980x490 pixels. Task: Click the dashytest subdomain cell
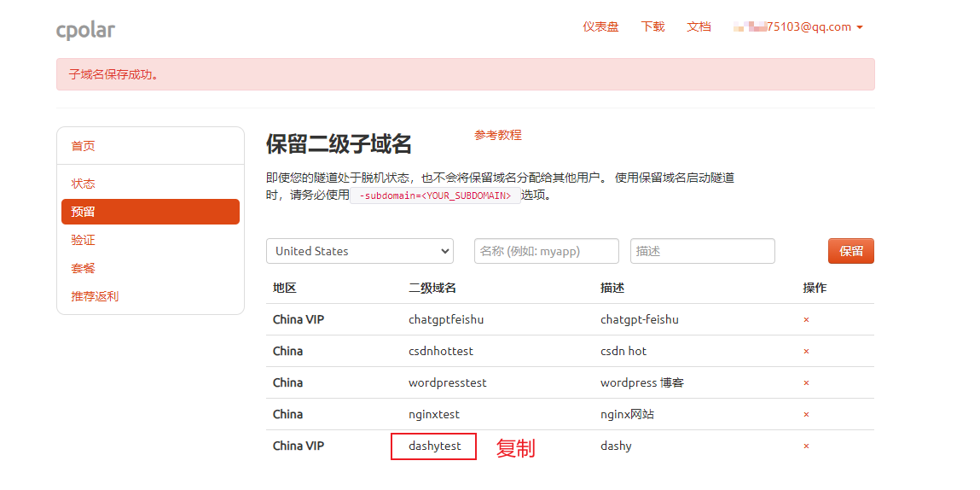[x=434, y=446]
